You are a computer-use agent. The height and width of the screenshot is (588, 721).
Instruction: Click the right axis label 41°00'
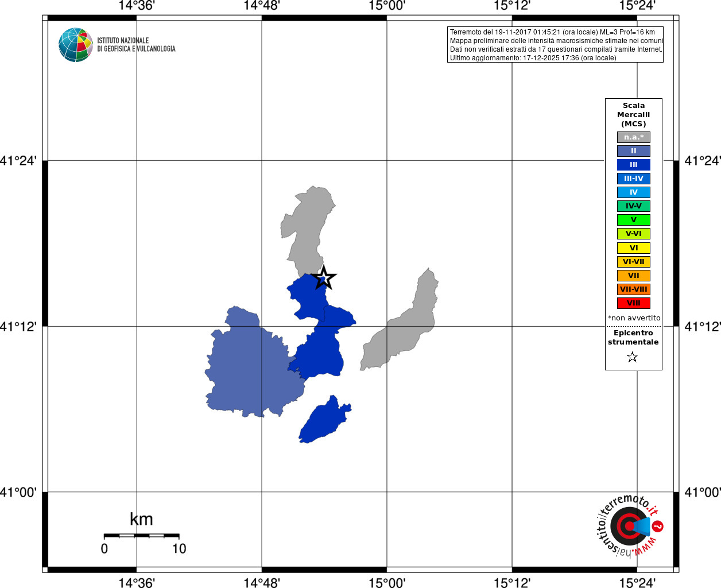click(x=703, y=492)
